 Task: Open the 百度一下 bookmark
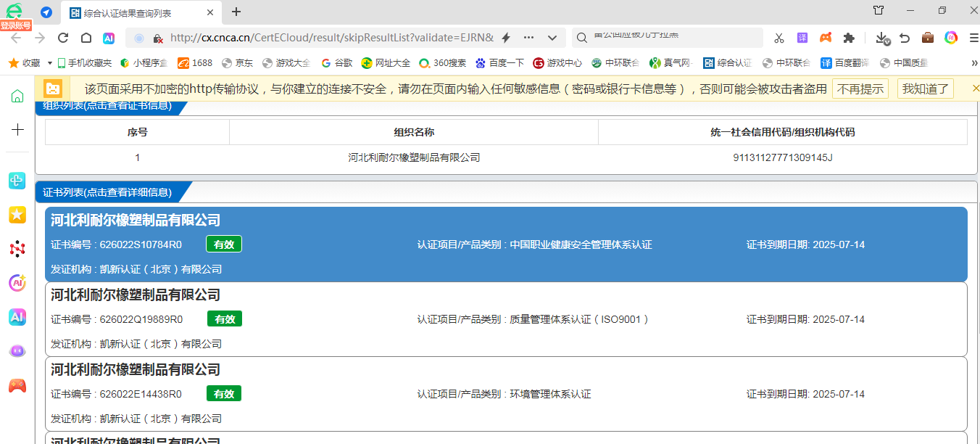click(499, 63)
